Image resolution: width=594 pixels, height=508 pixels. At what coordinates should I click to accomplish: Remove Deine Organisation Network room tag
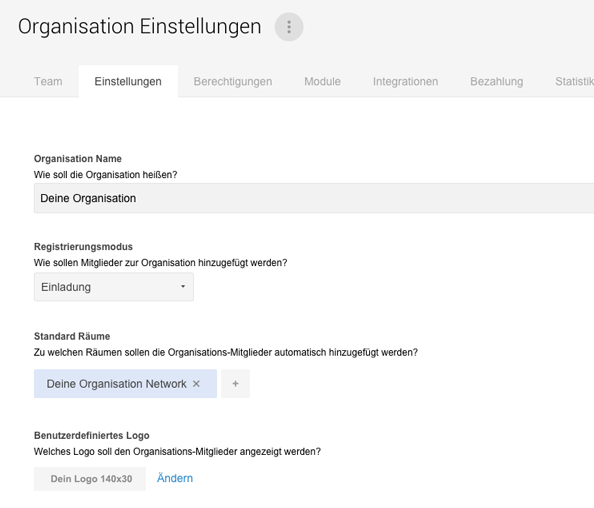click(x=196, y=384)
